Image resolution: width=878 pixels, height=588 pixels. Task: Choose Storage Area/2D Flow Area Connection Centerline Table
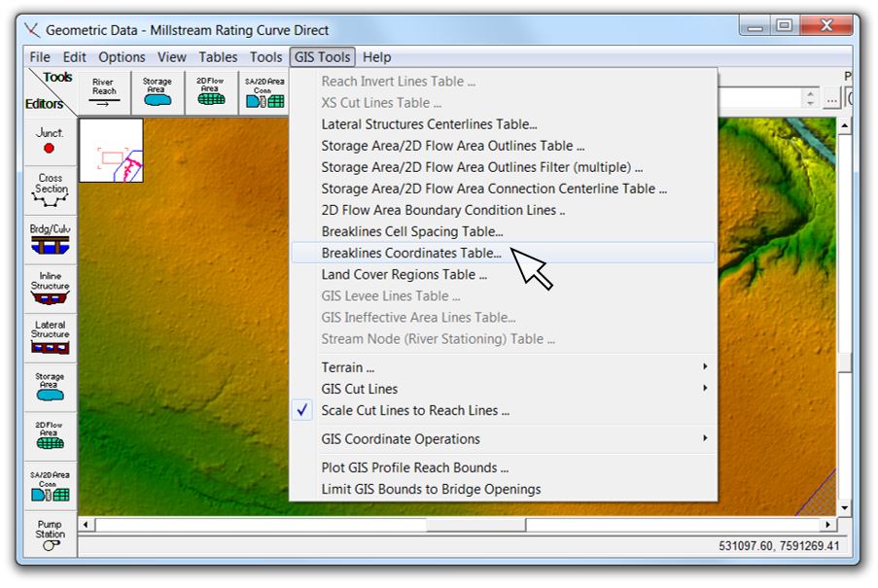(x=504, y=189)
